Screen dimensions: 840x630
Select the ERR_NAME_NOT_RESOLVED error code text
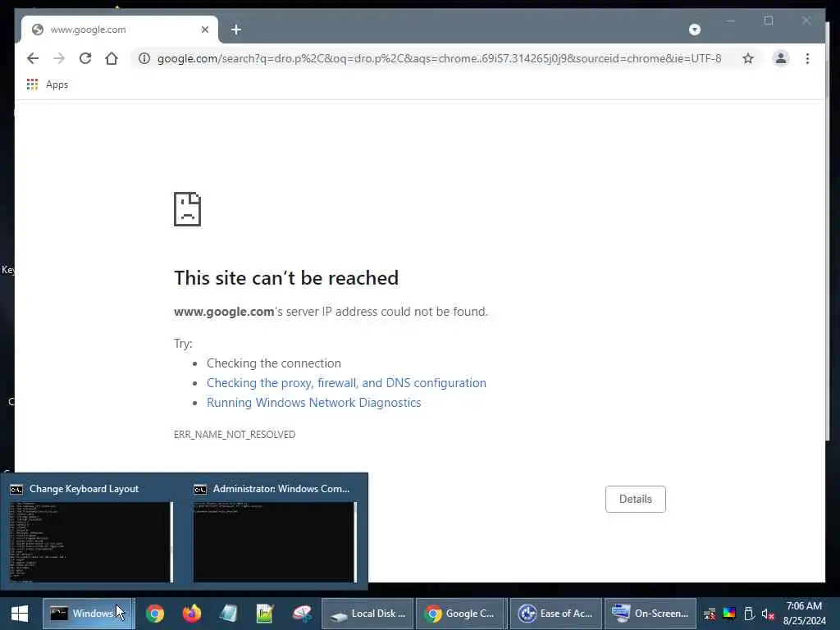pos(235,435)
